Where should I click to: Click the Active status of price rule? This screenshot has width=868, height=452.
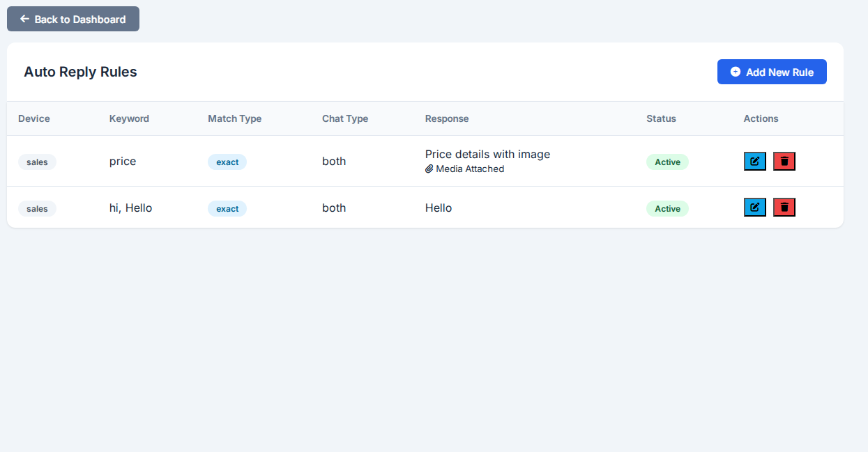pyautogui.click(x=667, y=162)
